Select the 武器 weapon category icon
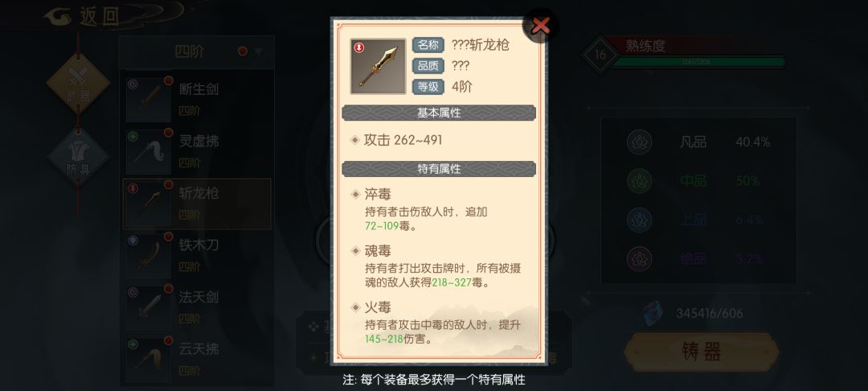Viewport: 868px width, 391px height. [x=78, y=84]
